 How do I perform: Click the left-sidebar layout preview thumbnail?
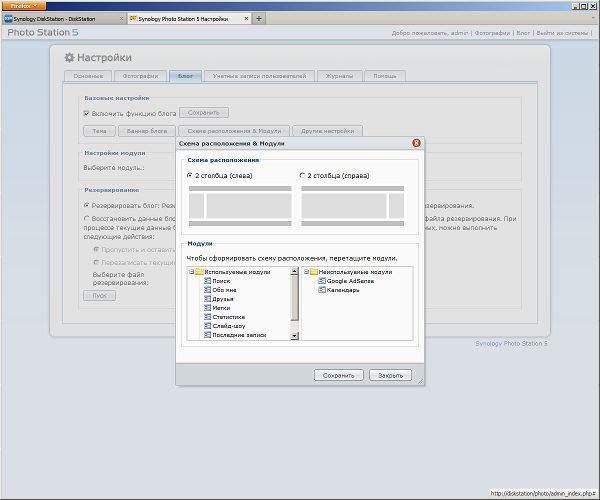(240, 206)
